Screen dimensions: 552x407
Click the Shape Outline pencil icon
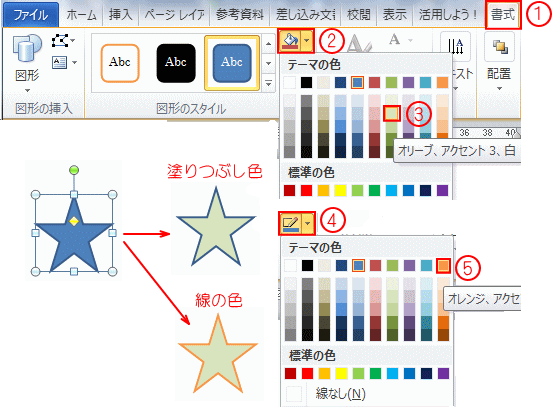290,223
